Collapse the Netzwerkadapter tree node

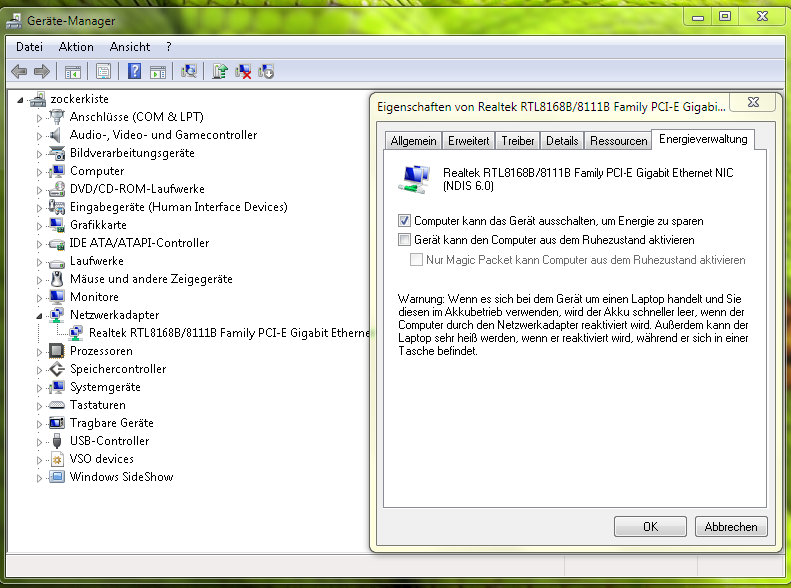(39, 316)
